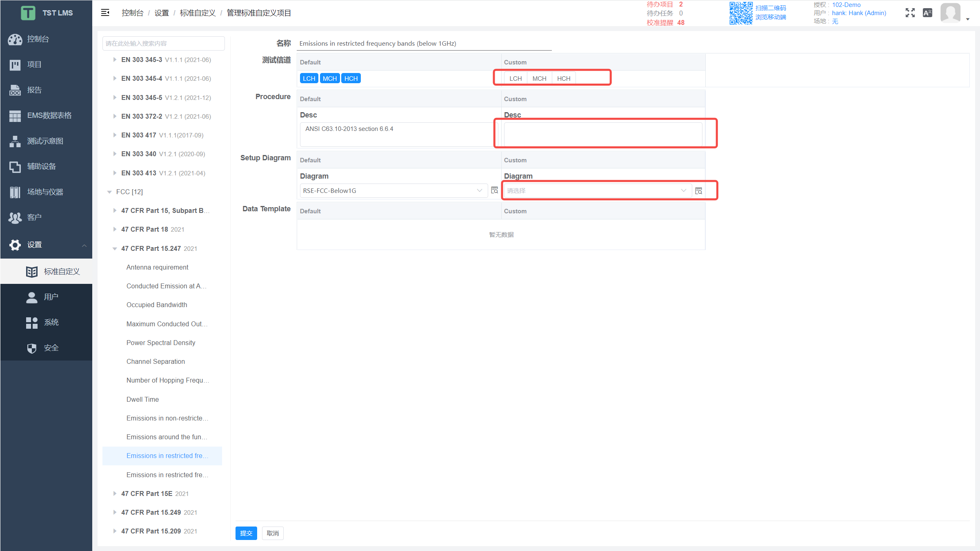Image resolution: width=980 pixels, height=551 pixels.
Task: Open the 用户 submenu item
Action: click(46, 297)
